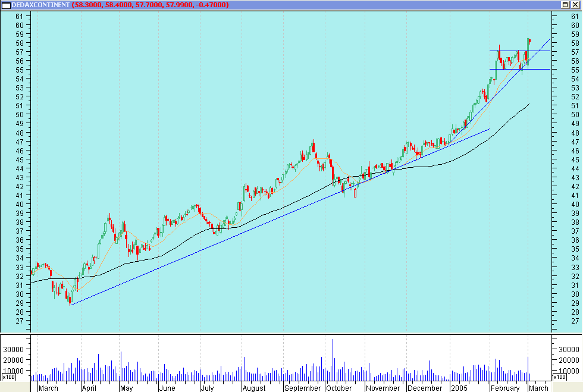Click the red OHLC price values in title
Screen dimensions: 583x392
pos(150,5)
